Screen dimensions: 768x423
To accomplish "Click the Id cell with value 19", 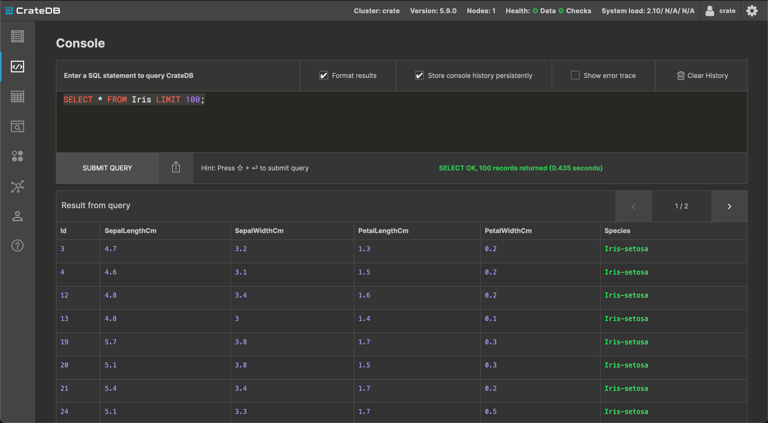I will [x=64, y=342].
